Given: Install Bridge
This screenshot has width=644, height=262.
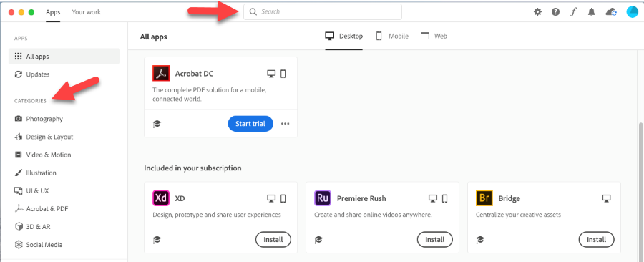Looking at the screenshot, I should tap(596, 239).
